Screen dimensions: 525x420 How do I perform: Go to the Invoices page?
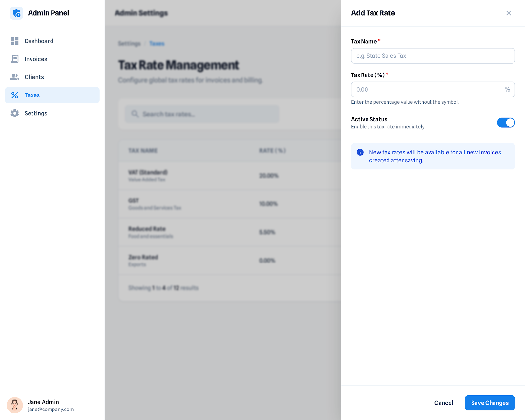click(36, 59)
